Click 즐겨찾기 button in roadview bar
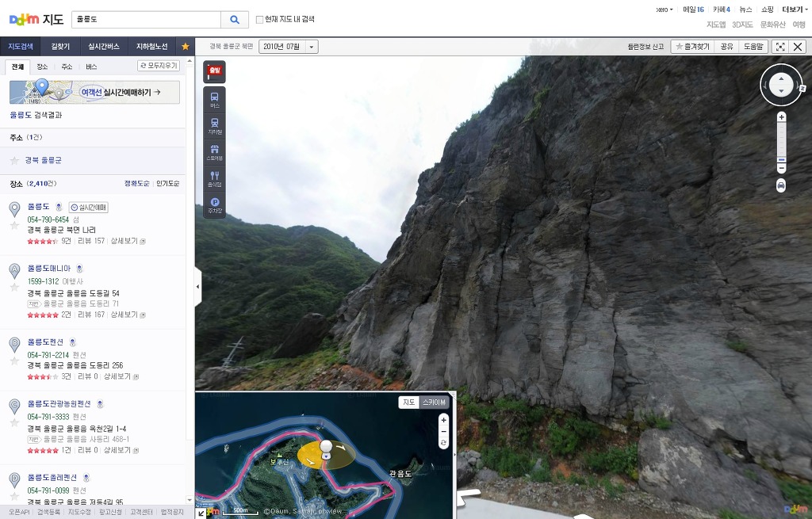 [692, 47]
